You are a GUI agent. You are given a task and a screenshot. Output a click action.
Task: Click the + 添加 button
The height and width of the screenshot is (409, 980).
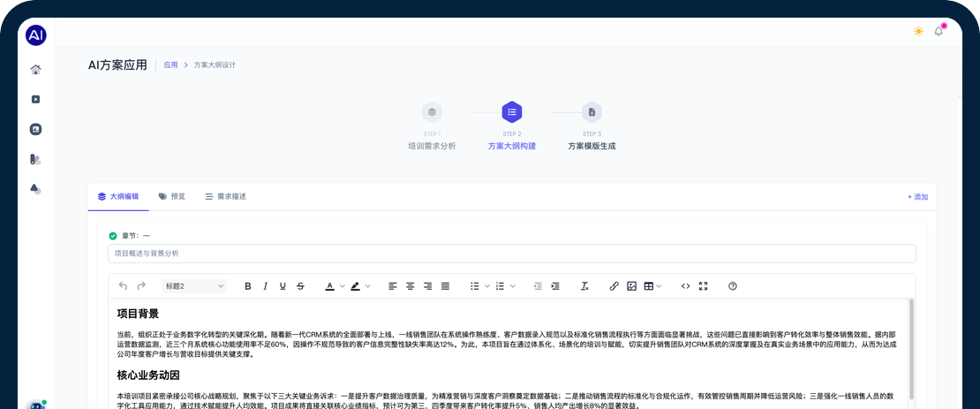click(x=917, y=197)
